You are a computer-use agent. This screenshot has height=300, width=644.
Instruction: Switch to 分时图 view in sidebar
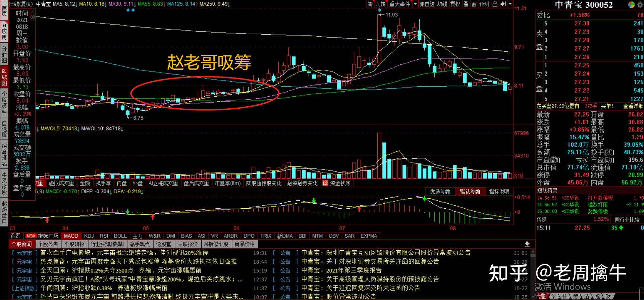click(x=4, y=55)
